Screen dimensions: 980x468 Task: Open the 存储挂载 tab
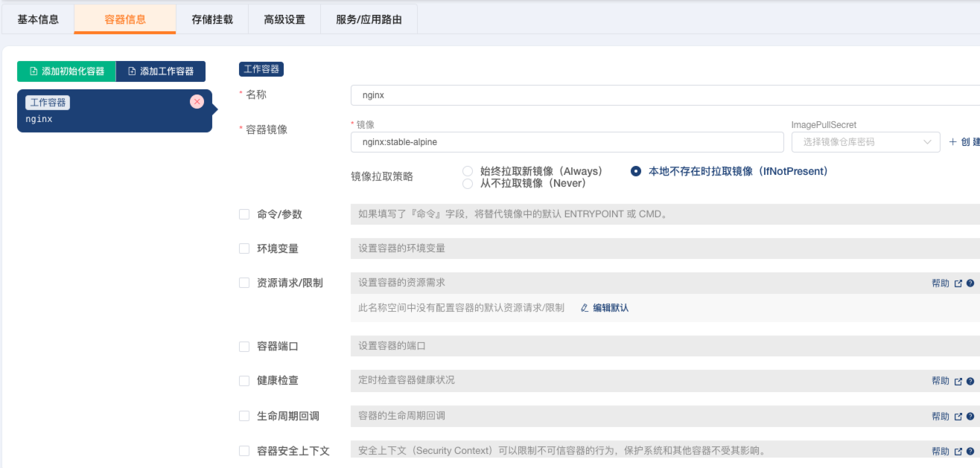tap(212, 19)
